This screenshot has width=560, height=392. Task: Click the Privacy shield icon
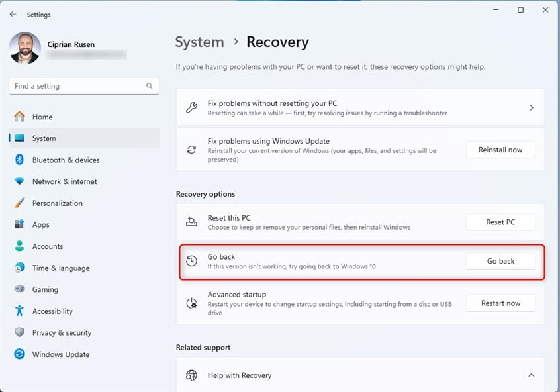click(19, 332)
